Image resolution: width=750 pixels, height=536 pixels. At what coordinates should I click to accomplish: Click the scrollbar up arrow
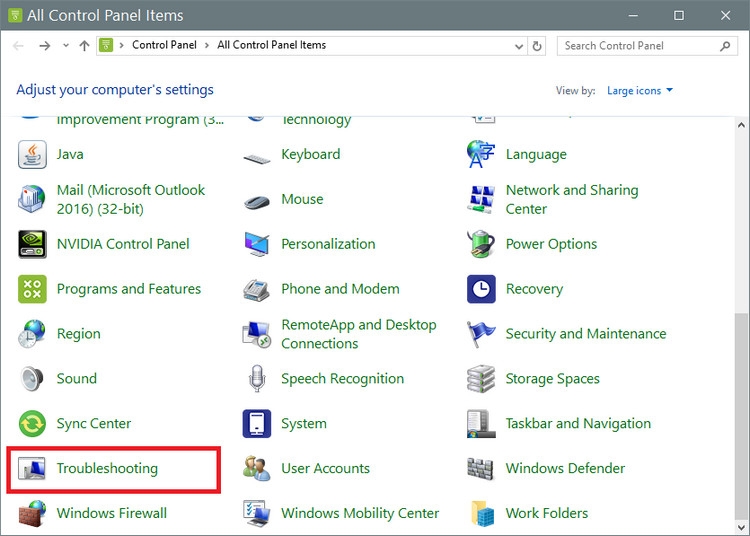[x=741, y=125]
